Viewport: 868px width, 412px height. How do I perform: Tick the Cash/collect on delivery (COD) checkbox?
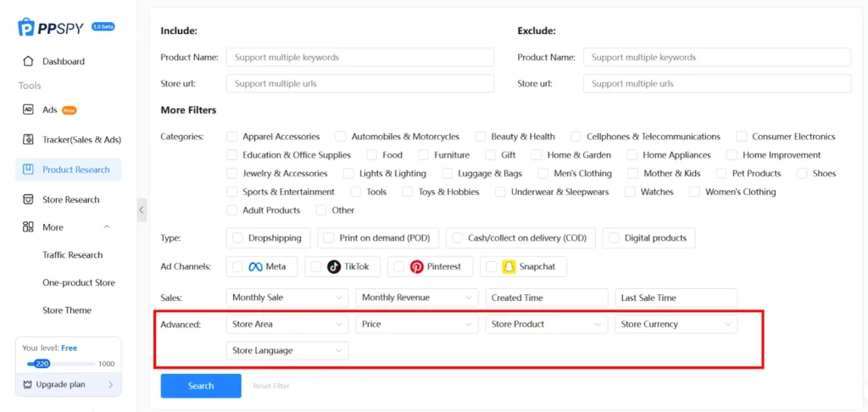(457, 238)
